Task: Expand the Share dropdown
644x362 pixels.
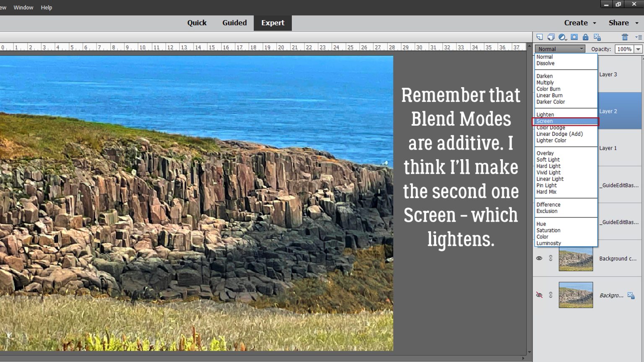Action: 623,23
